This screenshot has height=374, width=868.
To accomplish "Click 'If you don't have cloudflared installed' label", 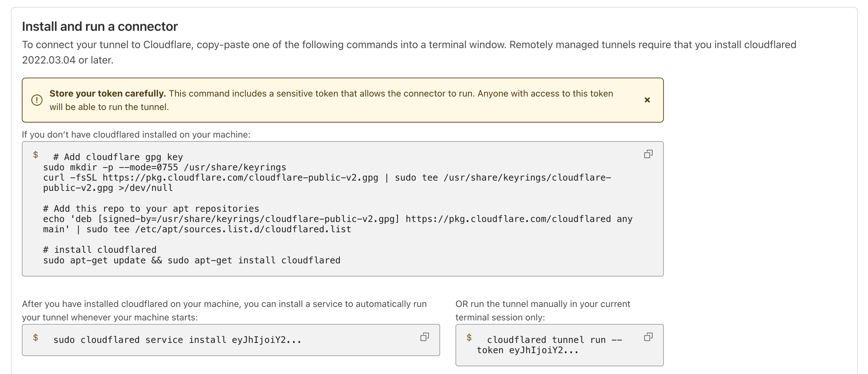I will pos(136,135).
